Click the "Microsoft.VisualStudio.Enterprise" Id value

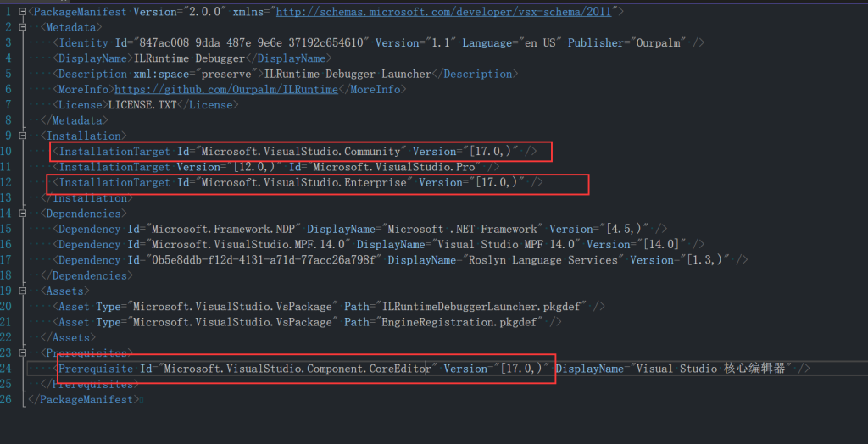pos(303,182)
